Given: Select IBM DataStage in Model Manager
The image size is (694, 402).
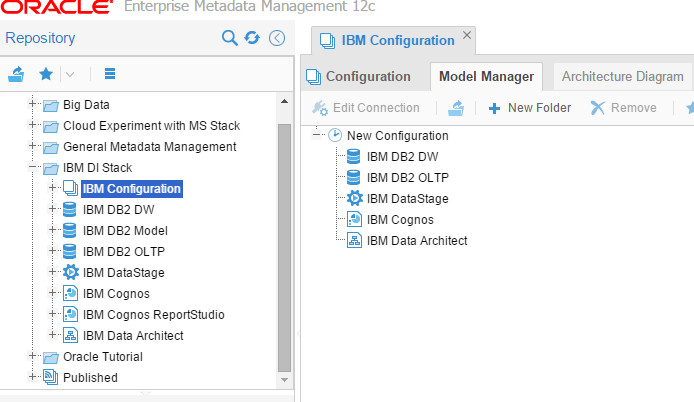Looking at the screenshot, I should click(x=408, y=199).
